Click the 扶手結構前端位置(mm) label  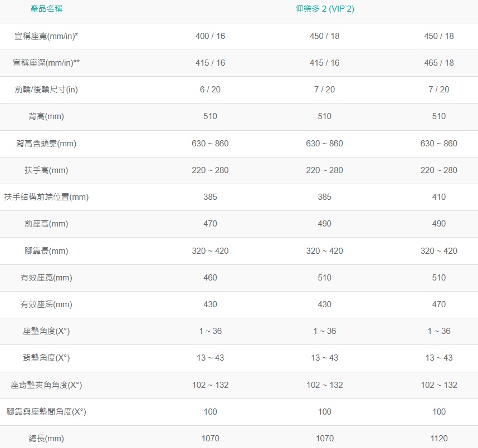tap(46, 198)
